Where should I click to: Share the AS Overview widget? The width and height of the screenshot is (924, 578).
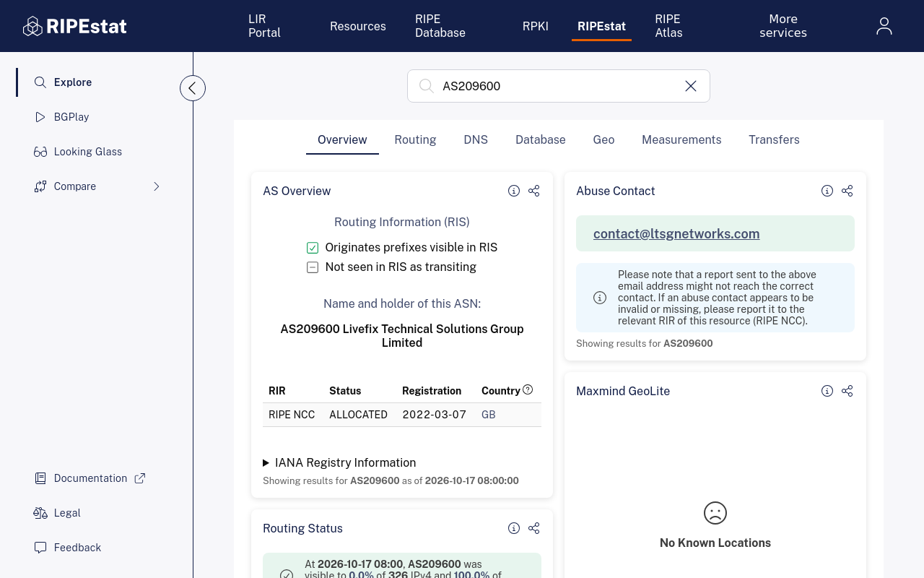534,191
